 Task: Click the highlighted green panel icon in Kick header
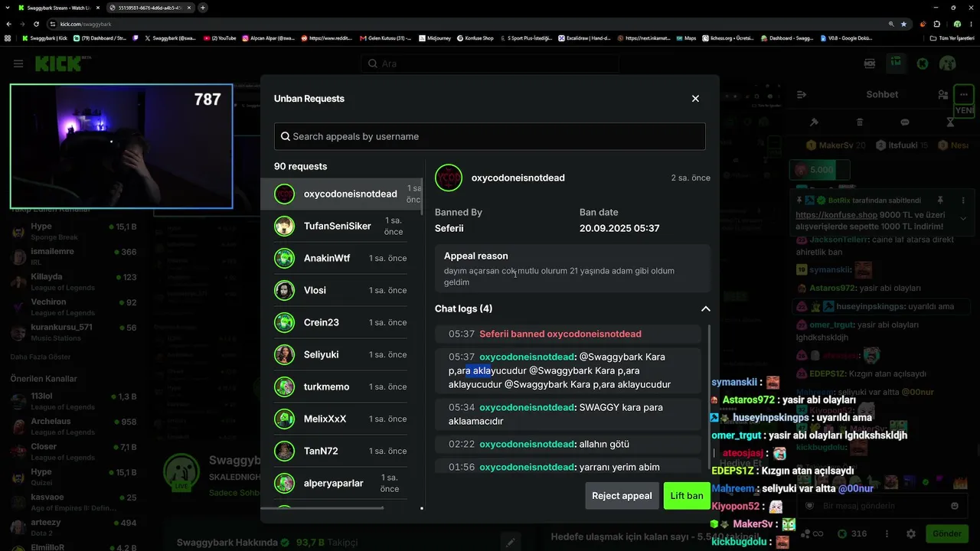point(896,64)
